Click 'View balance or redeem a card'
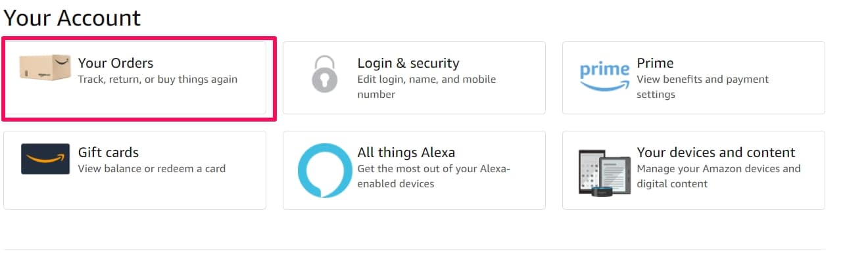Image resolution: width=868 pixels, height=253 pixels. point(152,169)
